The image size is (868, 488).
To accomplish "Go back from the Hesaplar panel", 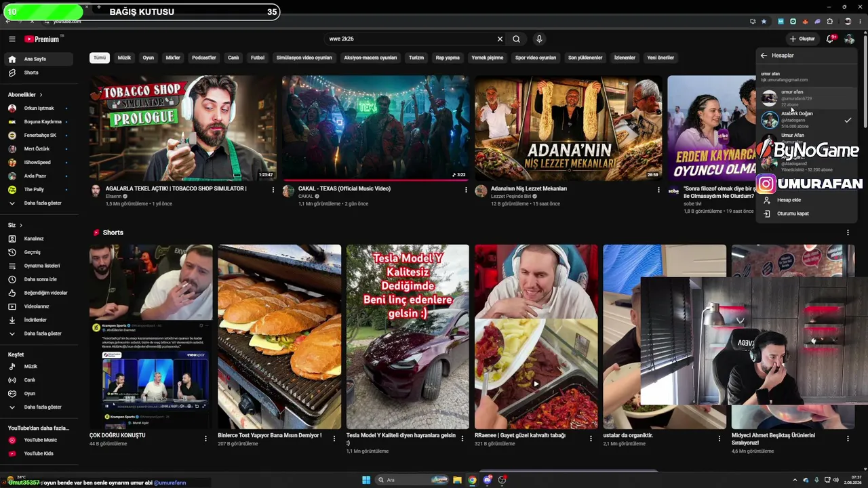I will pos(764,56).
